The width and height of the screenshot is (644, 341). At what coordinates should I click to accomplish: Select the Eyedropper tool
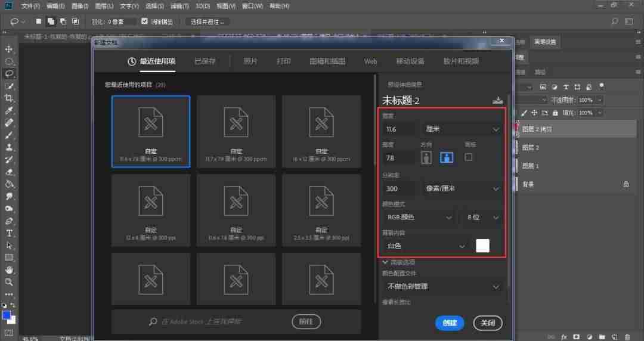tap(8, 110)
